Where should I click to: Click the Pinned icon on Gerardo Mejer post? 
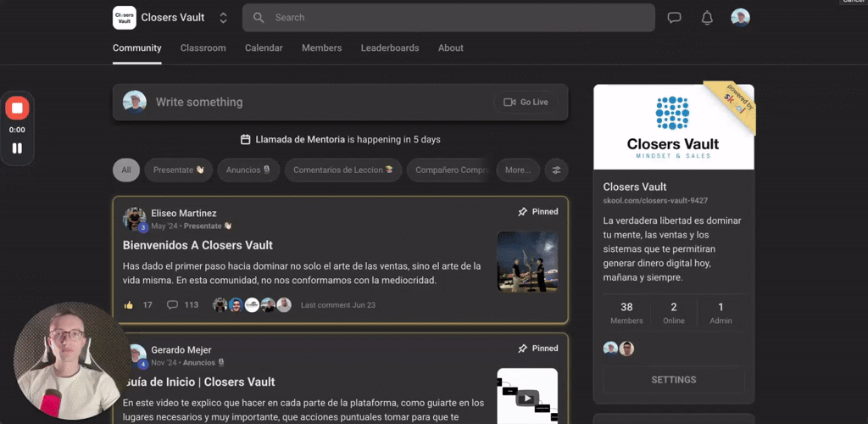(x=522, y=349)
